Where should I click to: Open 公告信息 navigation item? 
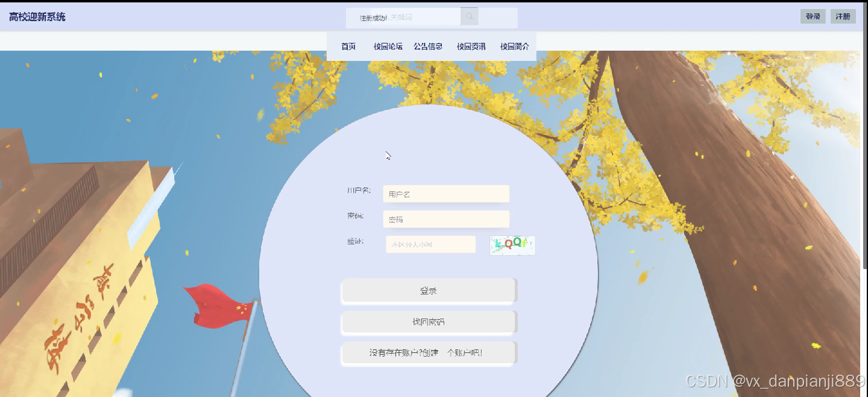(x=428, y=46)
